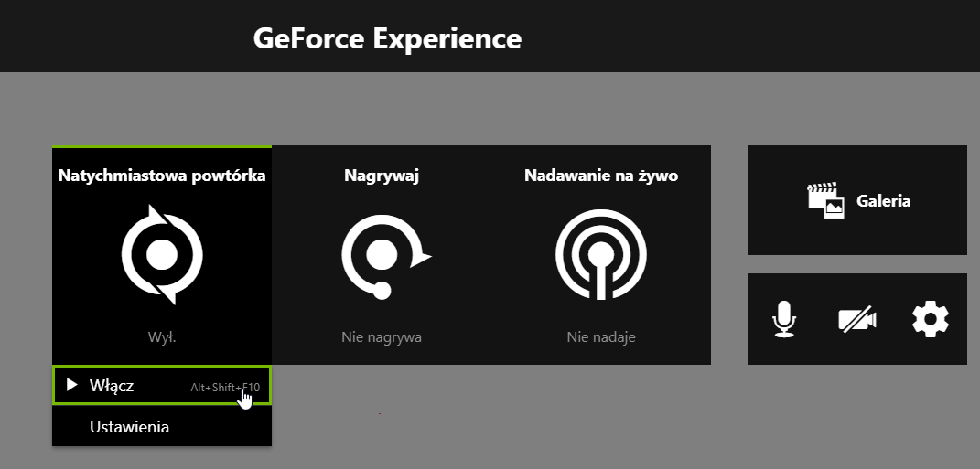Open the Galeria gallery icon
The image size is (980, 469).
[x=825, y=200]
